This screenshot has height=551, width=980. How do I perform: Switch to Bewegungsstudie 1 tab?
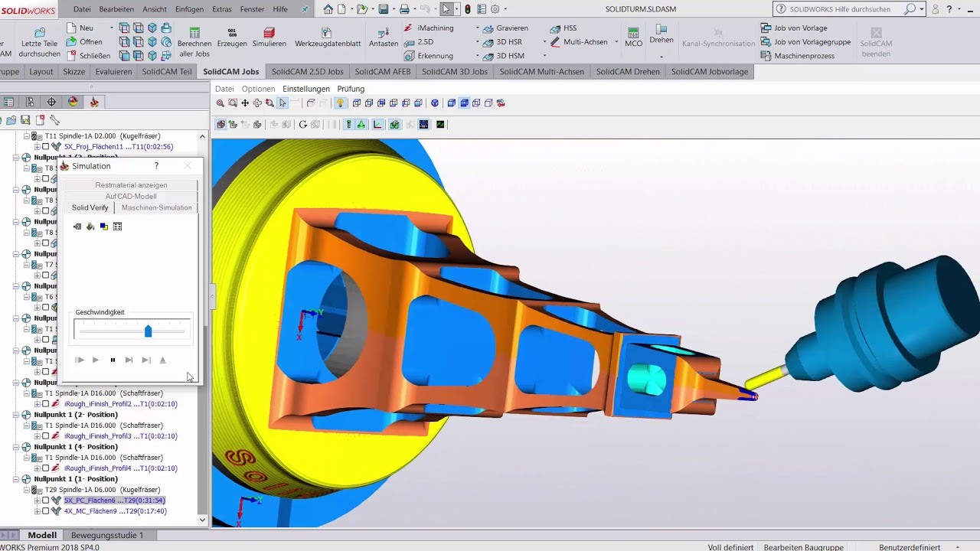point(107,535)
